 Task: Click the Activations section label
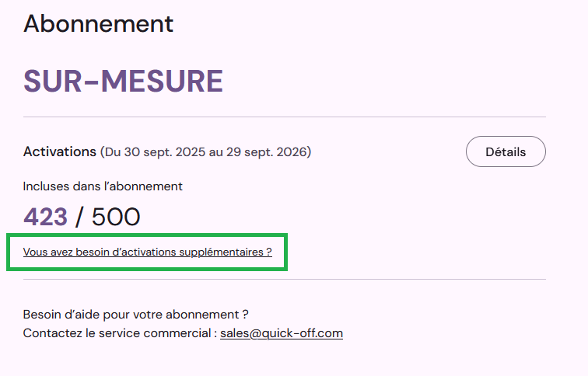tap(59, 151)
